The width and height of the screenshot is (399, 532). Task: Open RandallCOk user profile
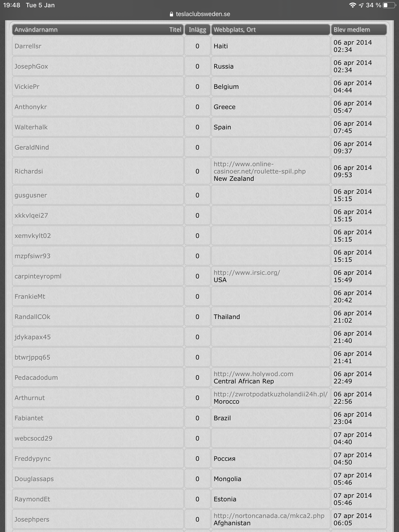coord(32,317)
